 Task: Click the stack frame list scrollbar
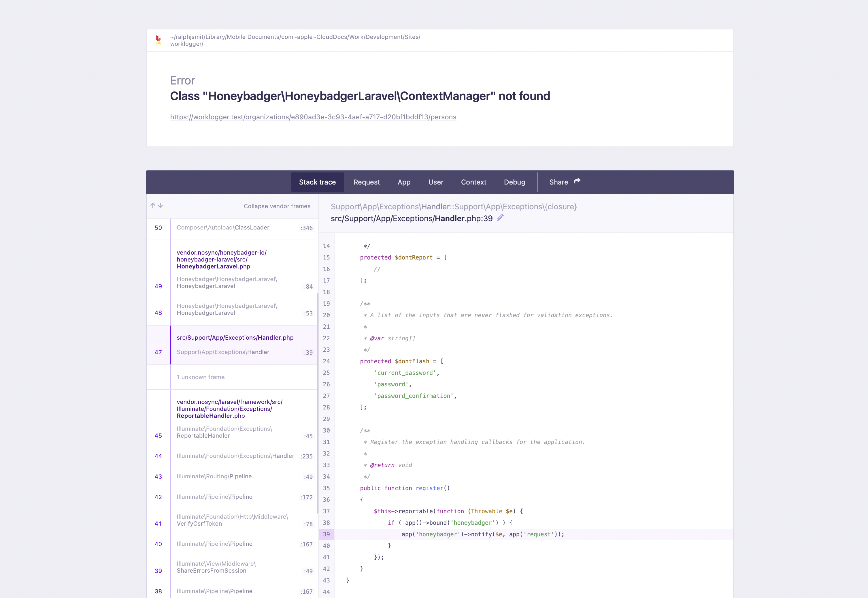[x=318, y=403]
